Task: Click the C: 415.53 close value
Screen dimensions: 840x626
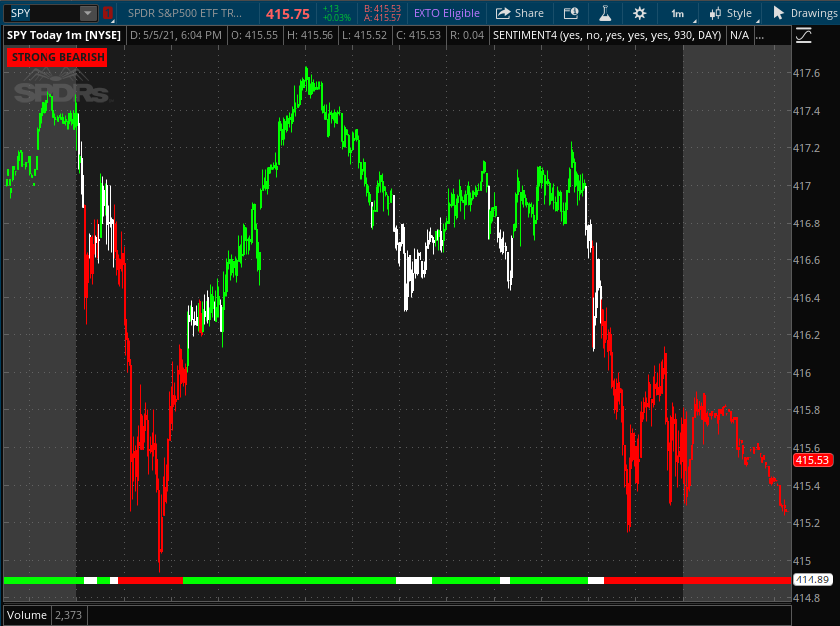Action: (419, 35)
